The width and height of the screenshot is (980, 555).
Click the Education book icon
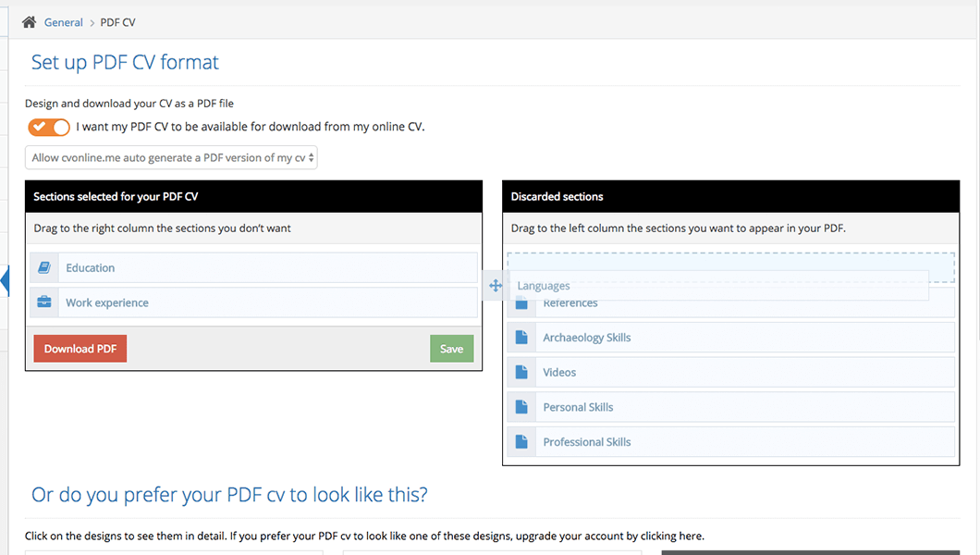[44, 268]
